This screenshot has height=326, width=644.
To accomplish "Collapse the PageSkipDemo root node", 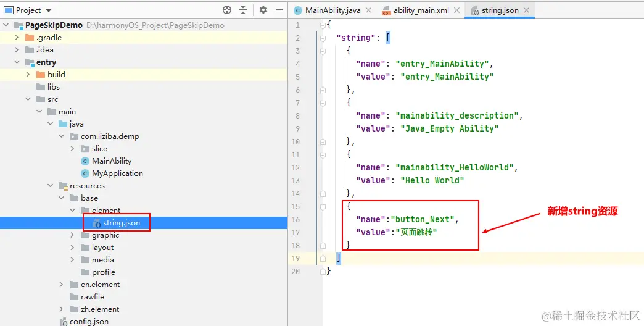I will click(6, 25).
